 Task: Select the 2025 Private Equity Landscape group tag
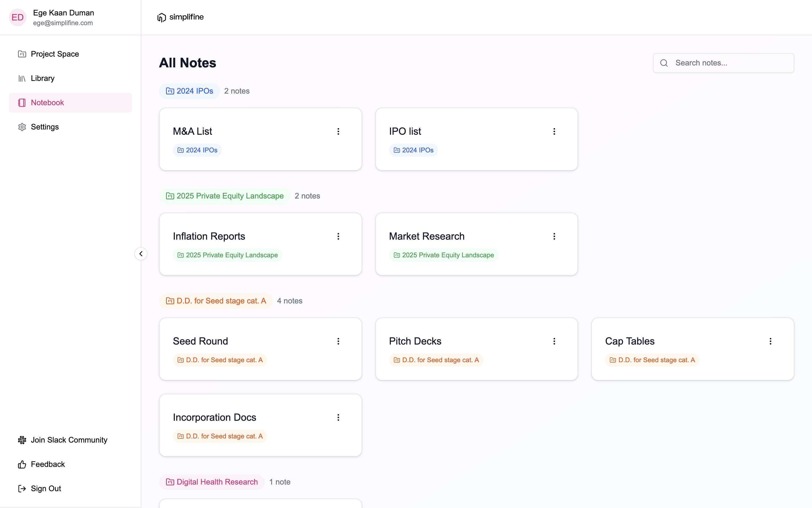(225, 196)
